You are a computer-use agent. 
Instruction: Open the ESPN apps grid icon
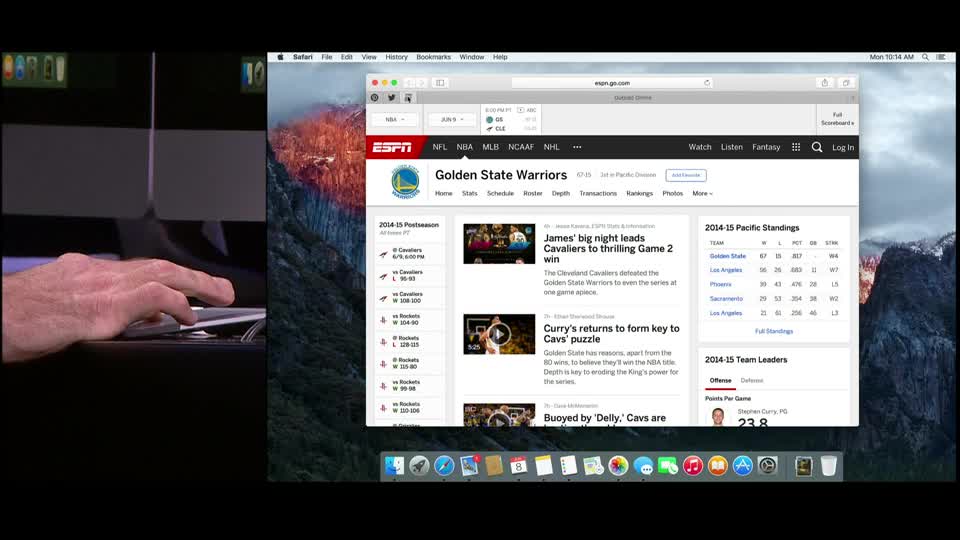click(x=796, y=147)
